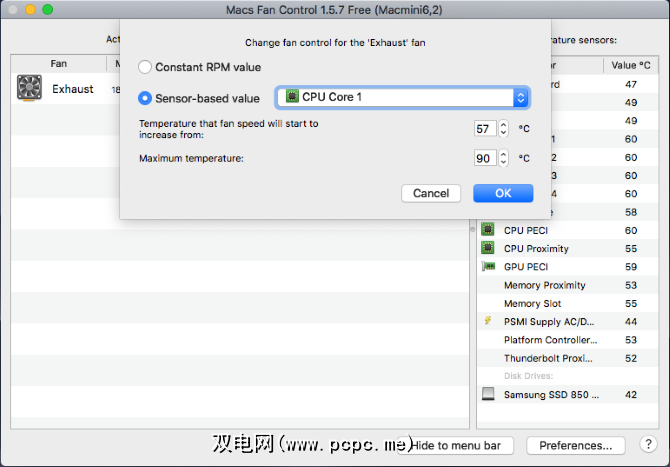Click the green zoom window button
The width and height of the screenshot is (670, 467).
pos(47,9)
